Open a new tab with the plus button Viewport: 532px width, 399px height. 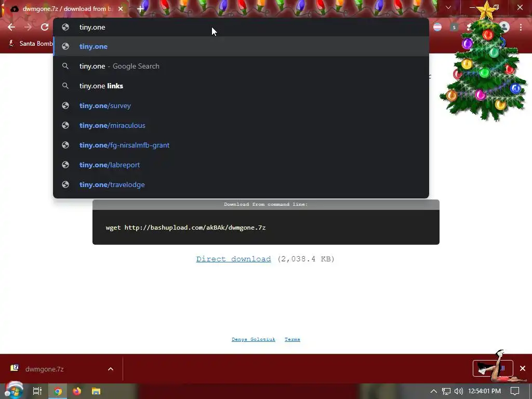(x=140, y=9)
